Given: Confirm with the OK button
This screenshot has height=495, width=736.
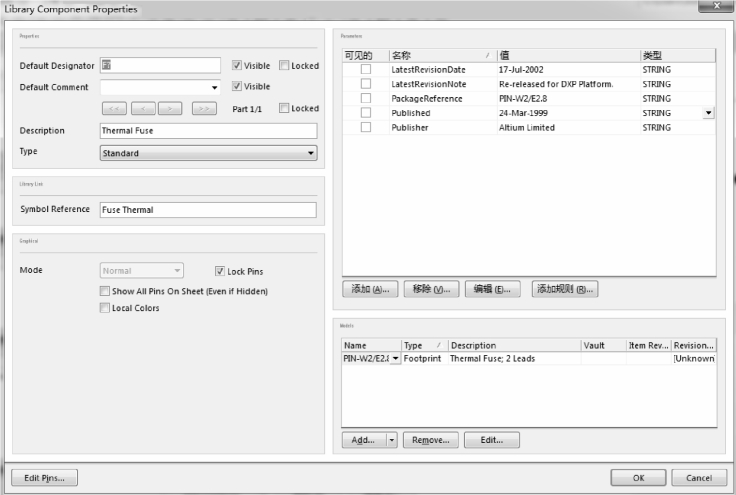Looking at the screenshot, I should tap(638, 478).
